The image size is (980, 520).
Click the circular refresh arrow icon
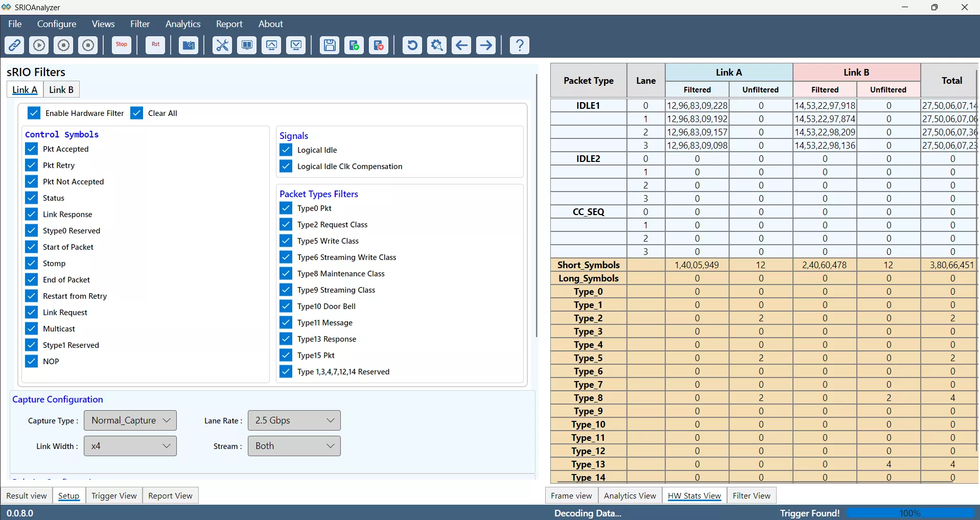[x=412, y=45]
